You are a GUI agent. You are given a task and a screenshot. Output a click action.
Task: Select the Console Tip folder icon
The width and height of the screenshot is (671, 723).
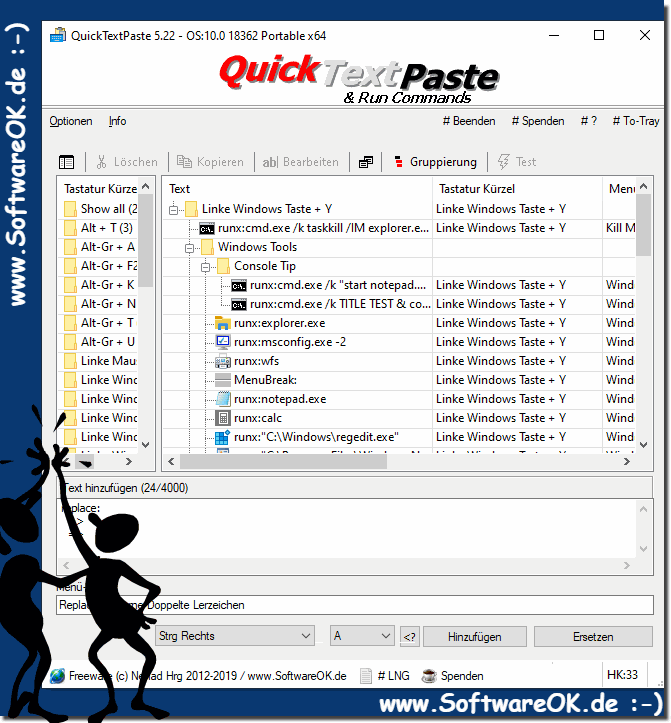pyautogui.click(x=224, y=266)
